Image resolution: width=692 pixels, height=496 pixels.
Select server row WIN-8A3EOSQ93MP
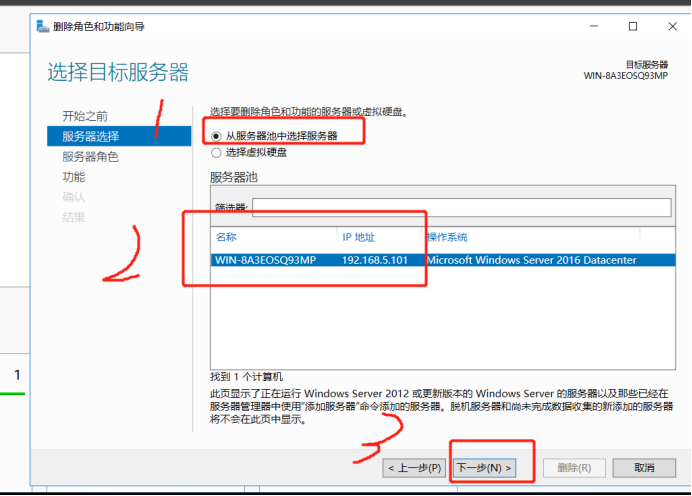pyautogui.click(x=443, y=260)
